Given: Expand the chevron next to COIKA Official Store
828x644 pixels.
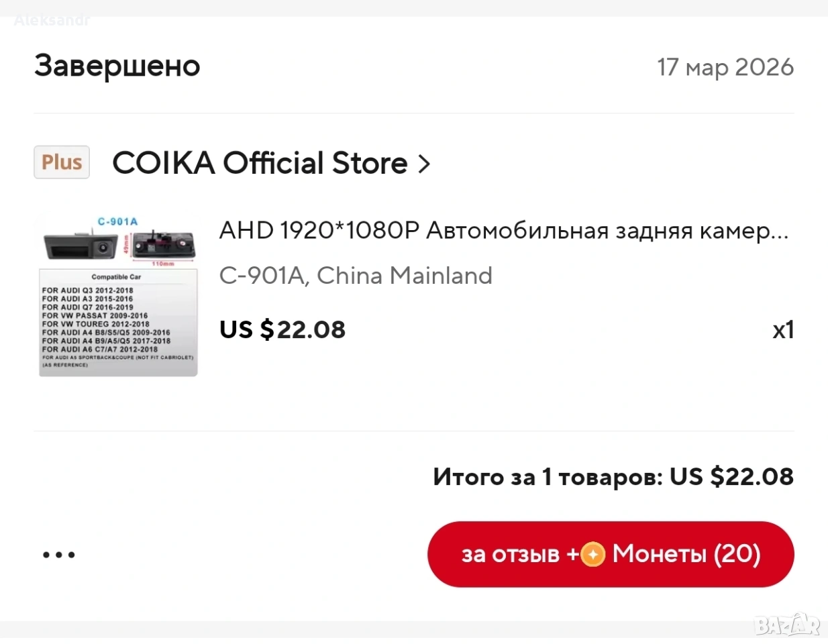Looking at the screenshot, I should (x=424, y=163).
